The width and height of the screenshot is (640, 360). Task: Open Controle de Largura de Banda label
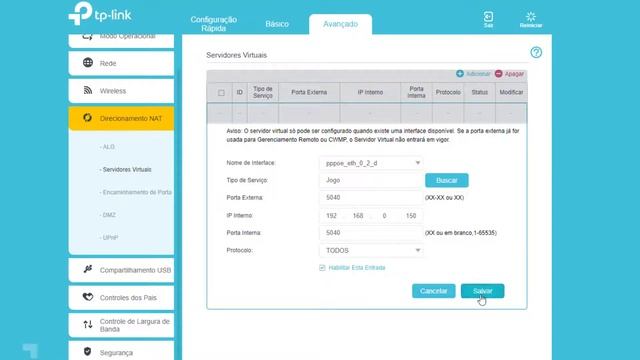[135, 325]
